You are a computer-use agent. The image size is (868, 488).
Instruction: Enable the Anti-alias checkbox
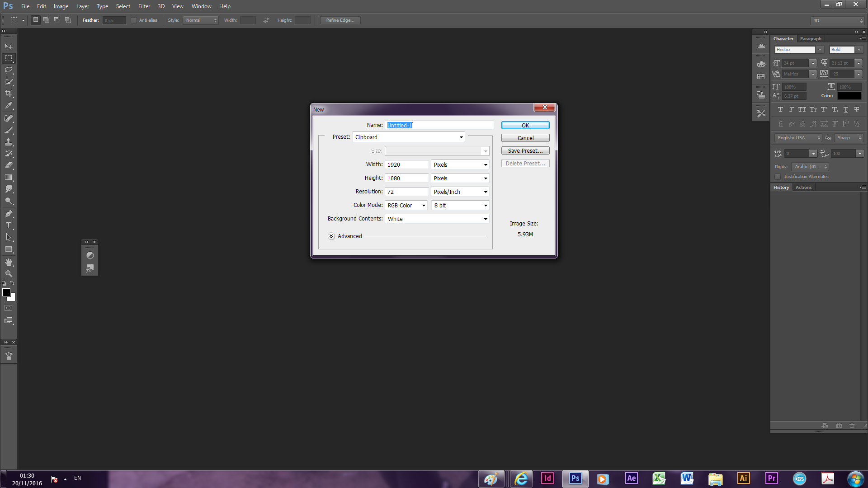(x=134, y=20)
